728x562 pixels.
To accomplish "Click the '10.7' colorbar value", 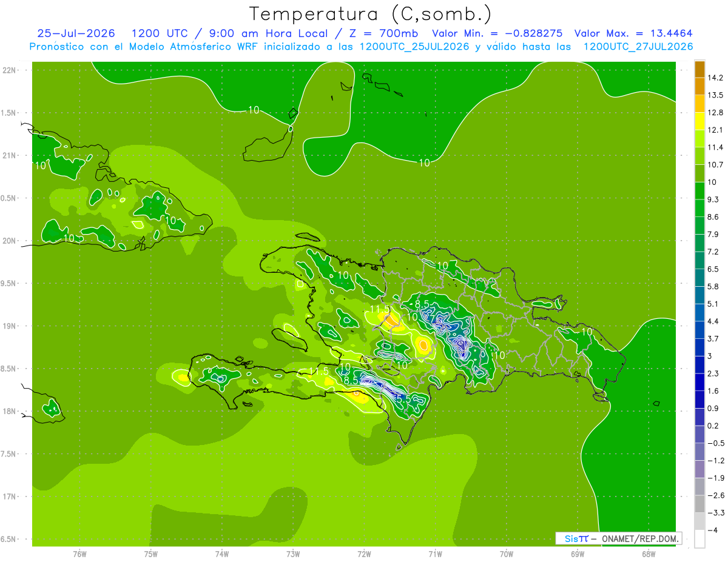I will click(x=715, y=165).
